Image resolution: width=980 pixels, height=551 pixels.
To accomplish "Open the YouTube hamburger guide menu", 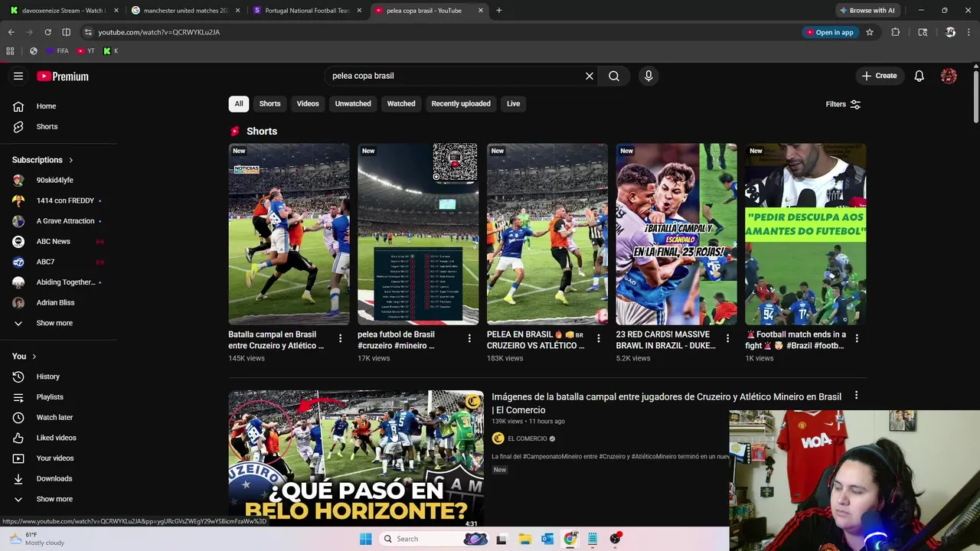I will tap(18, 76).
